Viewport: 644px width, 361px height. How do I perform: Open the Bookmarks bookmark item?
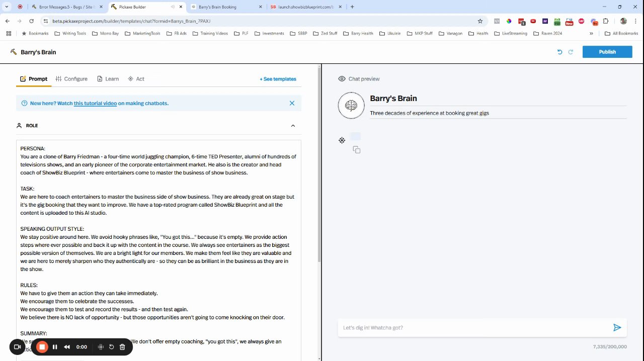click(35, 34)
